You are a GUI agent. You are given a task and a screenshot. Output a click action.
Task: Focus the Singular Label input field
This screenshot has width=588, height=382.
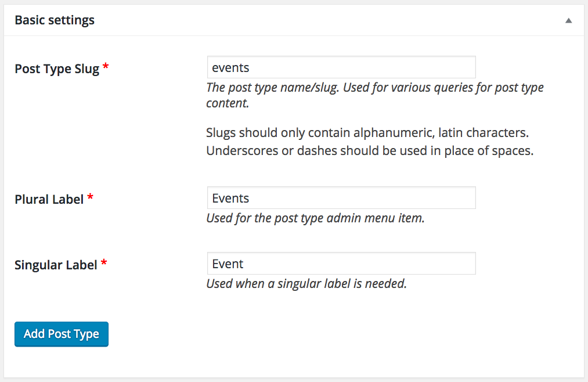pos(341,264)
